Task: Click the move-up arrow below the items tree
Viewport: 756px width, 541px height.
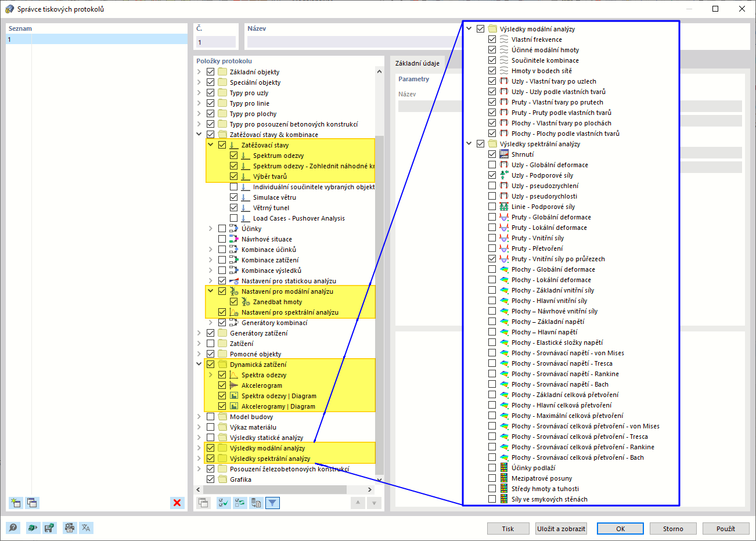Action: tap(358, 503)
